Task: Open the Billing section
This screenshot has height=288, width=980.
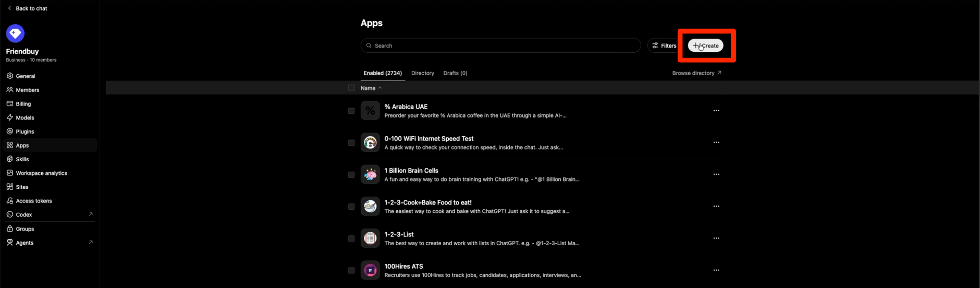Action: [x=50, y=104]
